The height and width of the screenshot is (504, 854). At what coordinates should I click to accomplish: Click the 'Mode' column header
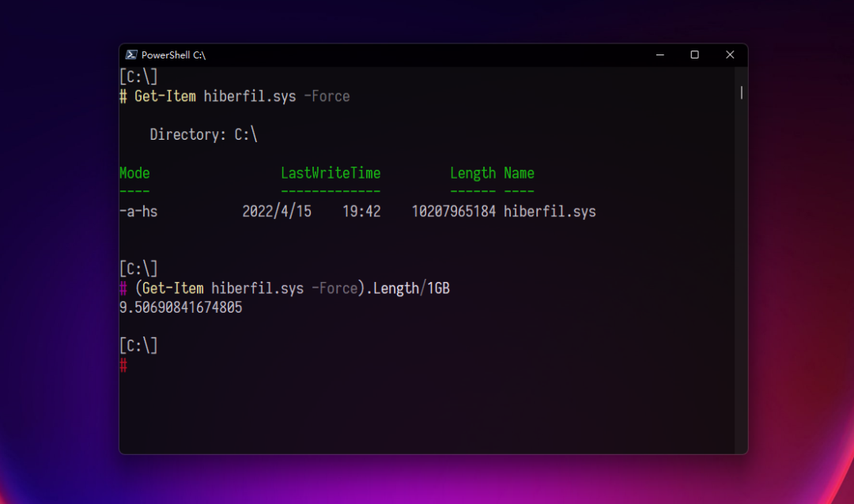pos(134,173)
